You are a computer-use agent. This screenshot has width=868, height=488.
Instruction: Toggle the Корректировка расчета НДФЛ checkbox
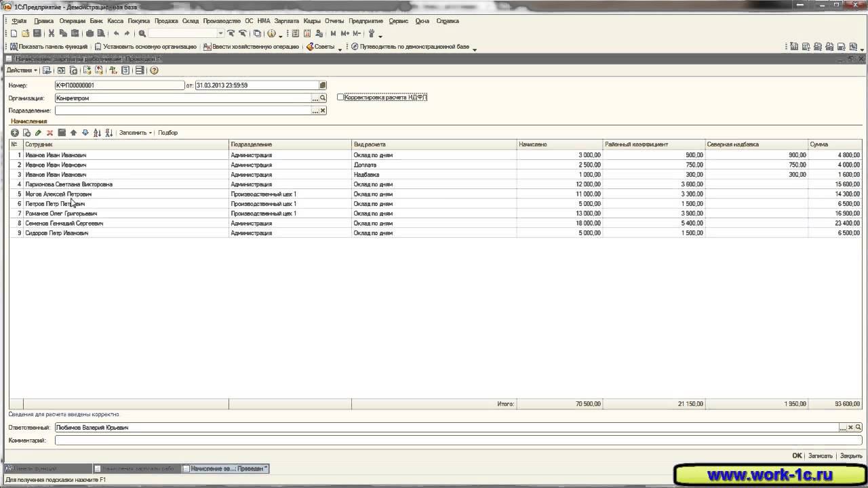point(340,98)
